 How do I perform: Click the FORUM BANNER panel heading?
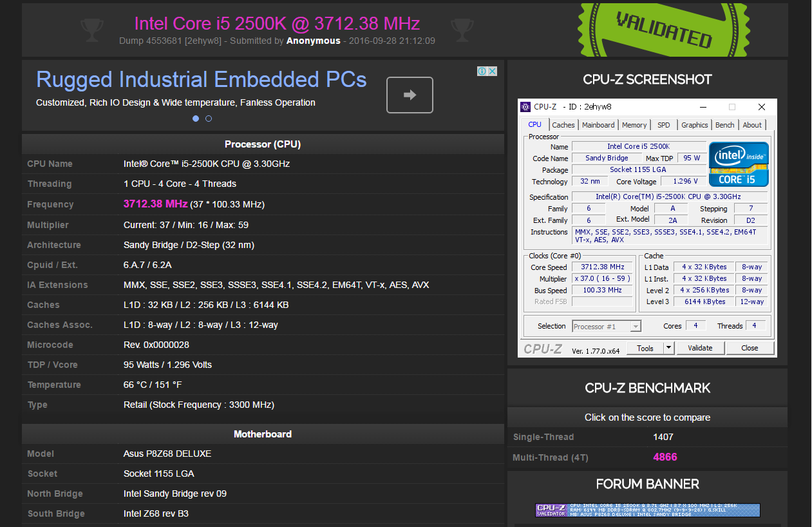click(x=647, y=484)
